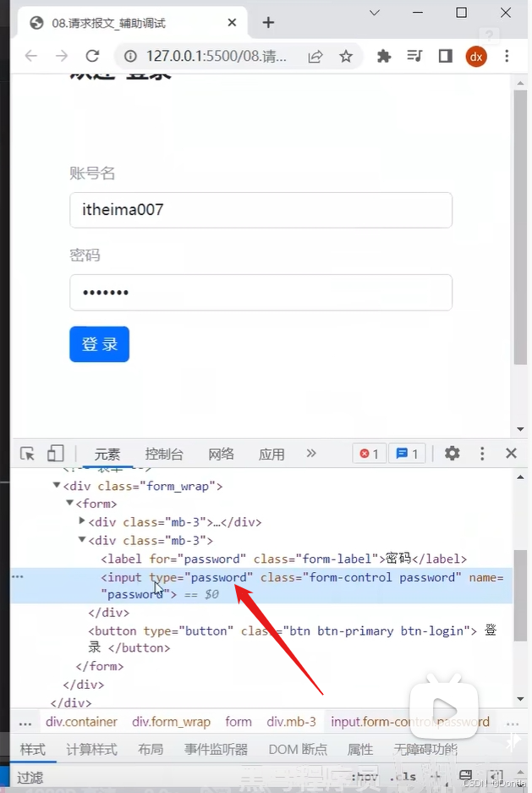The image size is (532, 793).
Task: Open DevTools three-dot customize menu
Action: coord(482,453)
